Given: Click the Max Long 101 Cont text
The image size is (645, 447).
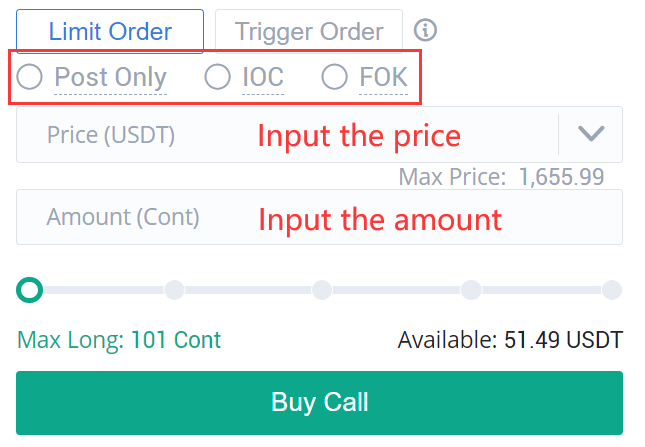Looking at the screenshot, I should point(119,340).
